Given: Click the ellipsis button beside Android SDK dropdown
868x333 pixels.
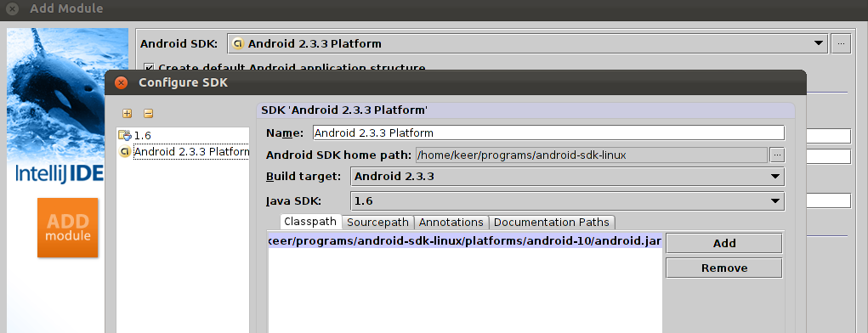Looking at the screenshot, I should click(x=841, y=43).
